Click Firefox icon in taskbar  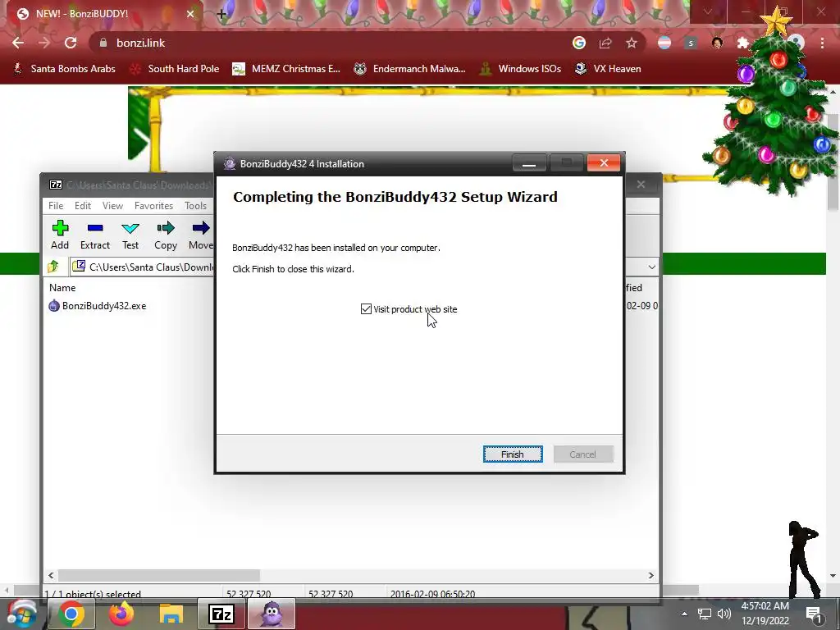coord(121,614)
